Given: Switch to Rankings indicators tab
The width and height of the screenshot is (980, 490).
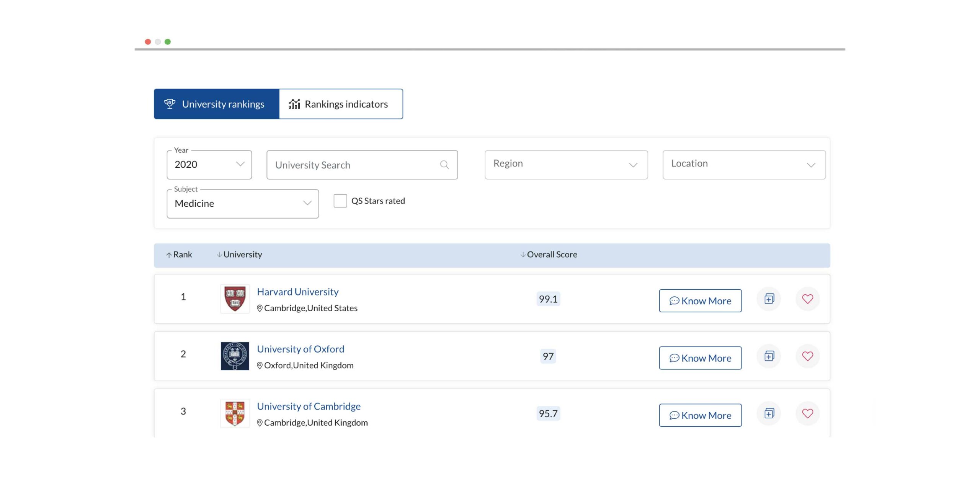Looking at the screenshot, I should (341, 104).
